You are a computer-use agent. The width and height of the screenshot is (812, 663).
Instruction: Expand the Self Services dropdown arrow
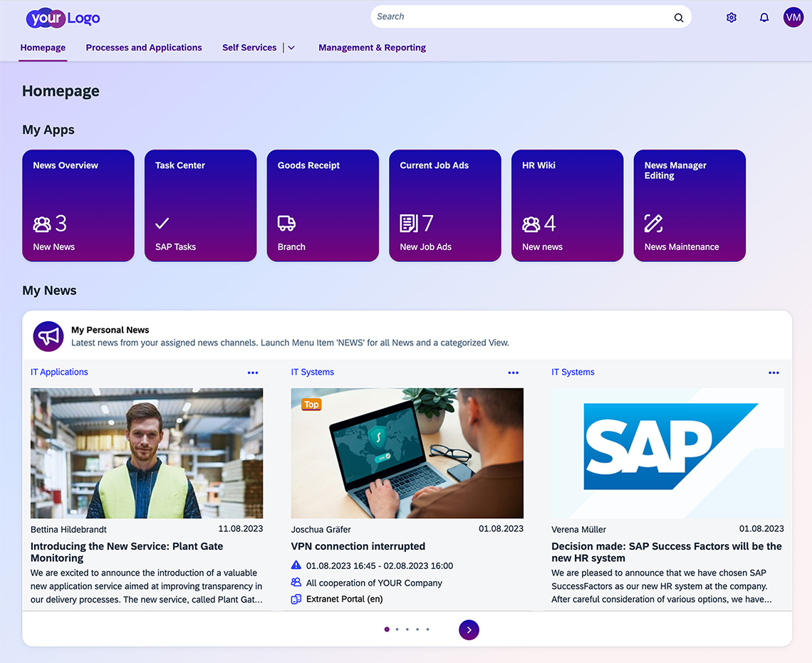coord(291,48)
